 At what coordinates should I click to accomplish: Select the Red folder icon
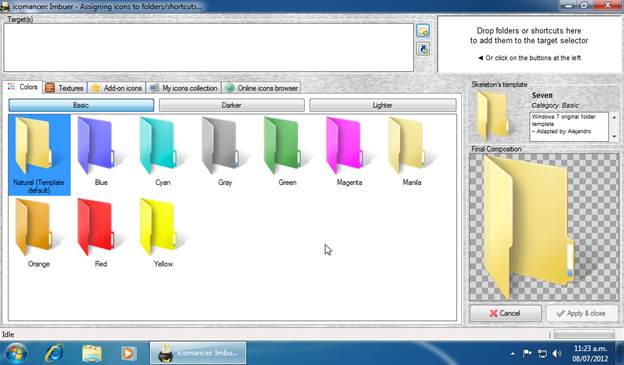101,233
